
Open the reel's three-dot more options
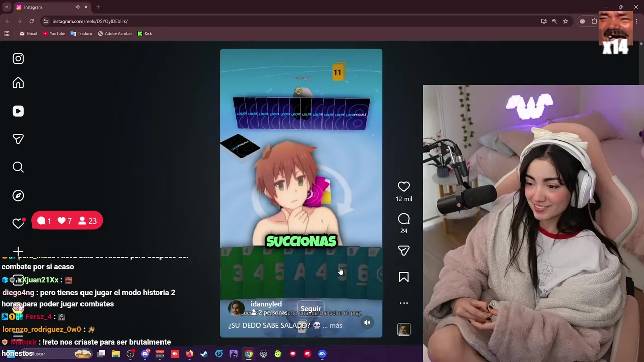pos(404,303)
